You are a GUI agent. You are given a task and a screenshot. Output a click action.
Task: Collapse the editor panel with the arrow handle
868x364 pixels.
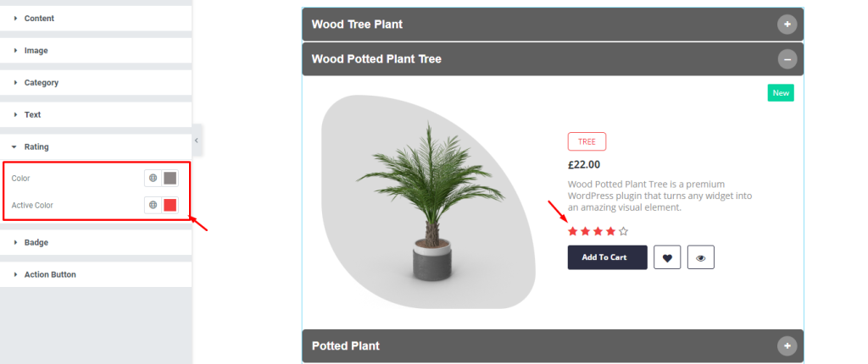pyautogui.click(x=196, y=141)
